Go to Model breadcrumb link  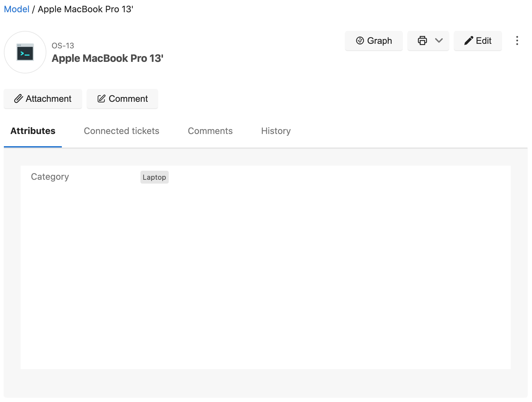pos(17,9)
